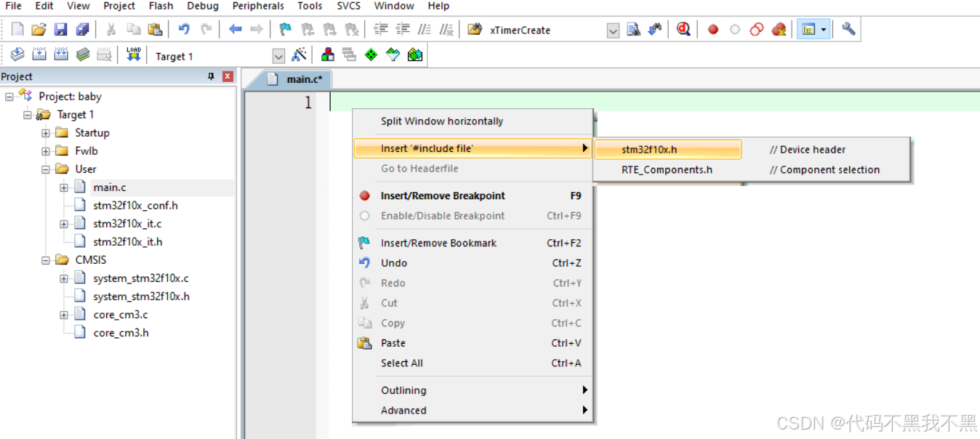The image size is (980, 439).
Task: Open the Pack Installer icon
Action: click(415, 55)
